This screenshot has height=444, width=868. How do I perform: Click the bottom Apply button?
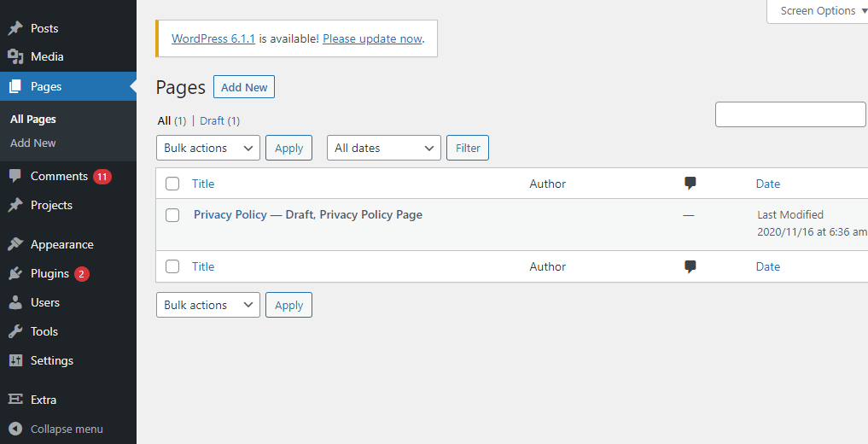[289, 305]
